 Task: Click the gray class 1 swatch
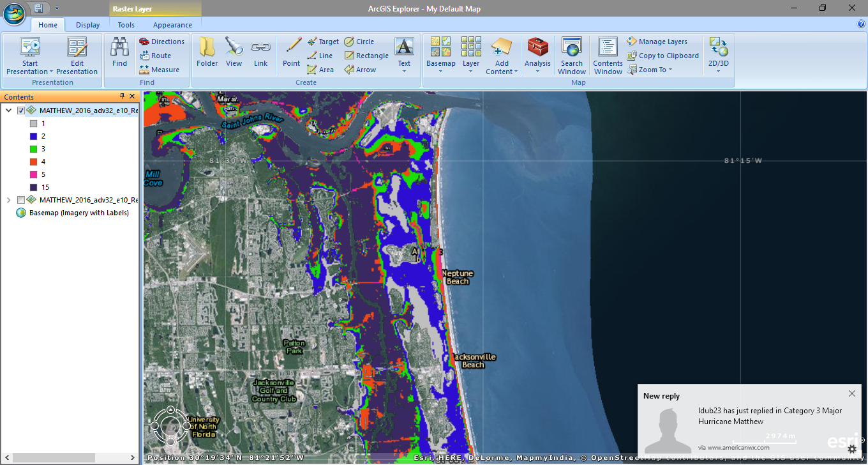coord(33,123)
